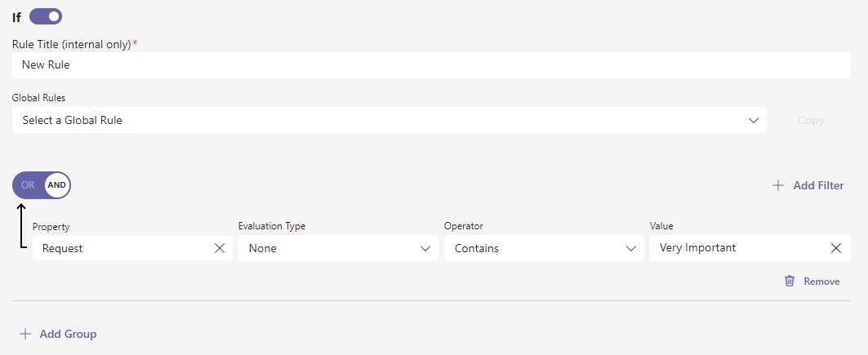The height and width of the screenshot is (355, 868).
Task: Click the Value field containing Very Important
Action: pos(735,248)
